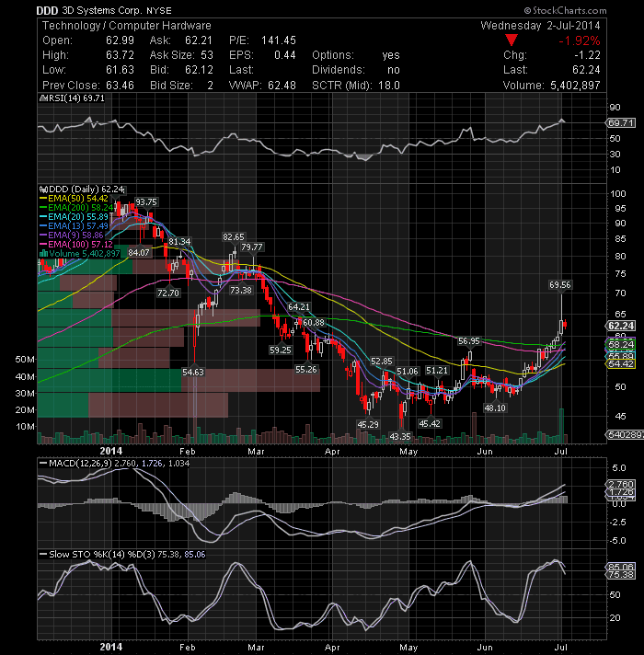Viewport: 644px width, 655px height.
Task: Click the DDD ticker symbol title
Action: click(x=47, y=10)
